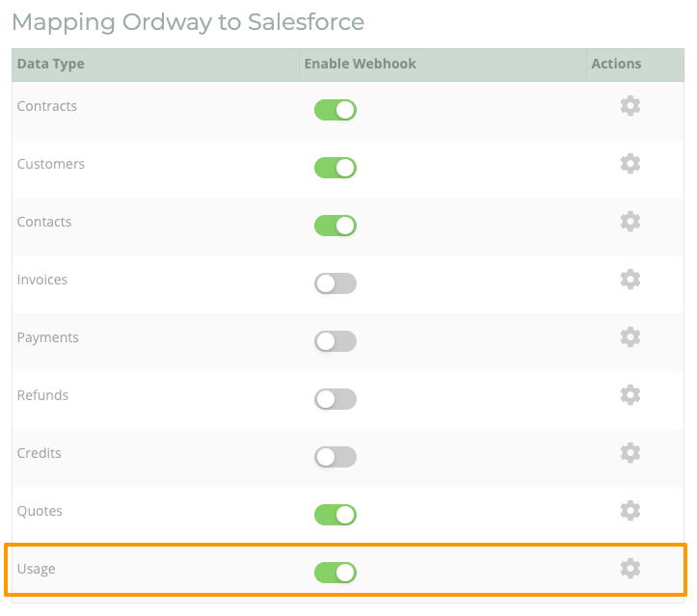Disable the Contracts webhook toggle

(x=335, y=110)
